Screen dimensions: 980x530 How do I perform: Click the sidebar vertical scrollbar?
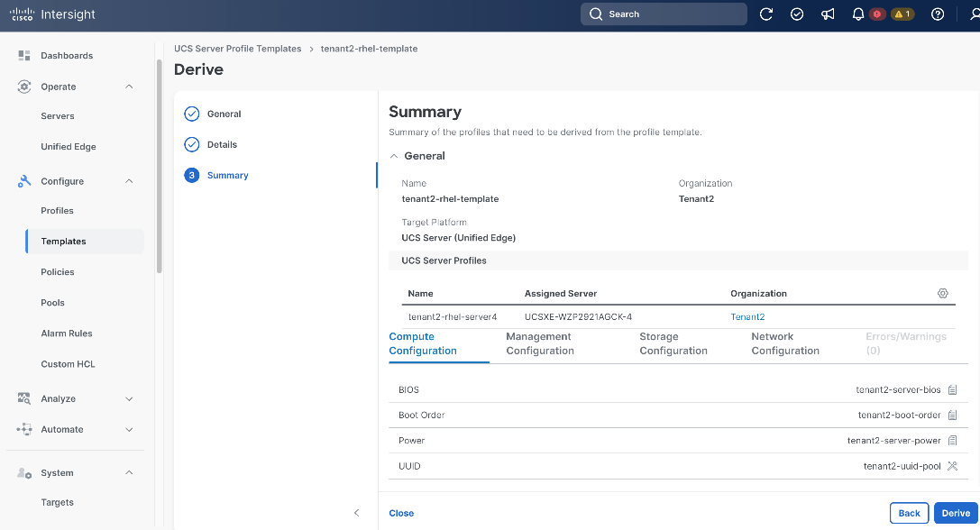[x=160, y=166]
